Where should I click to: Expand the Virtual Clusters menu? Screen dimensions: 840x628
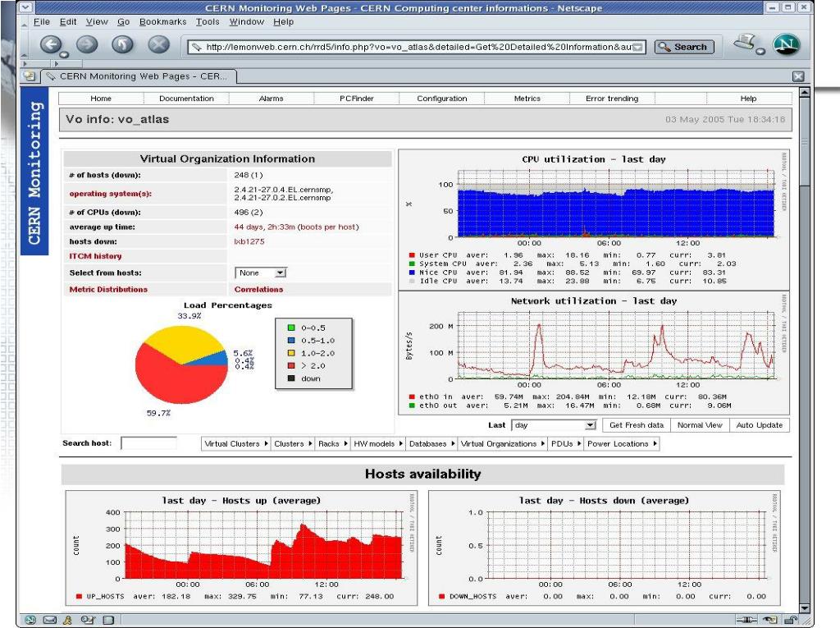click(235, 443)
